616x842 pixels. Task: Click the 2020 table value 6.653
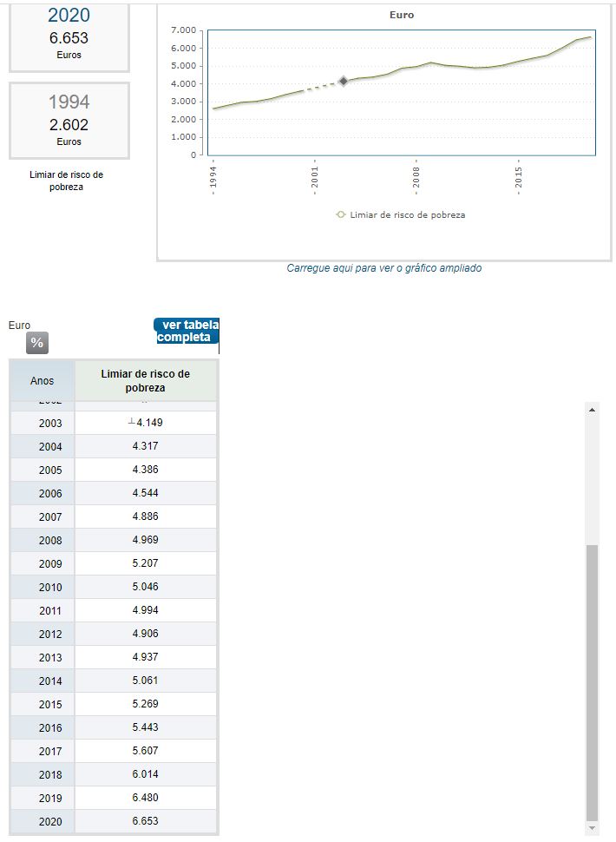pos(146,821)
